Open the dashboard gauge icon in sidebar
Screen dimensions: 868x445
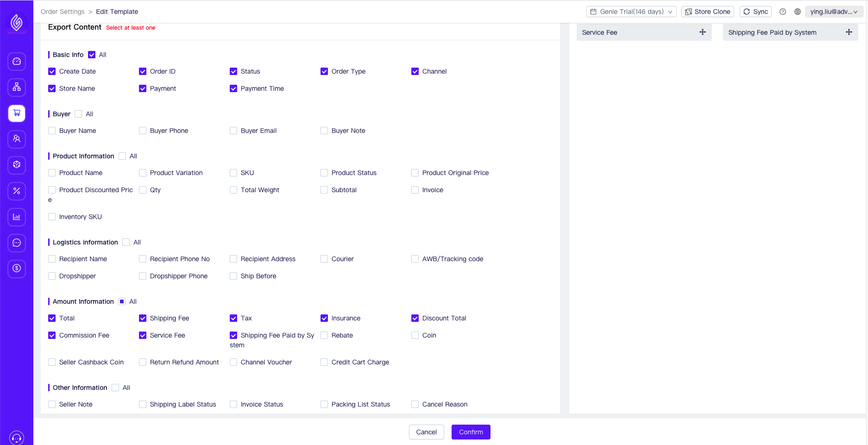(17, 61)
